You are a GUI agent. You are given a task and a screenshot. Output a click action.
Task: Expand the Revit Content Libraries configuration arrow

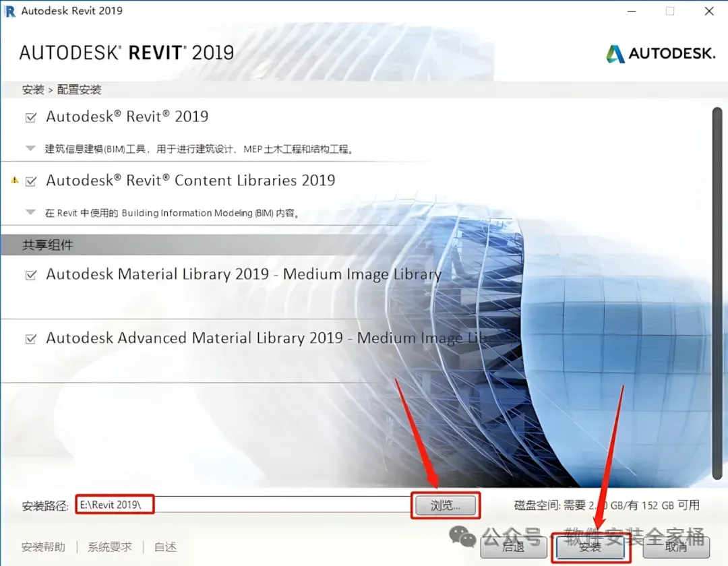pos(30,212)
